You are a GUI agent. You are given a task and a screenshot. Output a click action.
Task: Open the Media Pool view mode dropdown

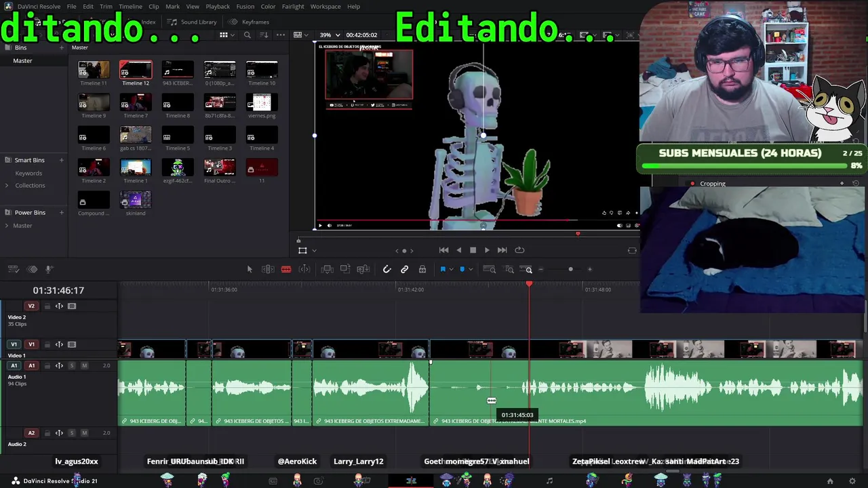tap(226, 35)
